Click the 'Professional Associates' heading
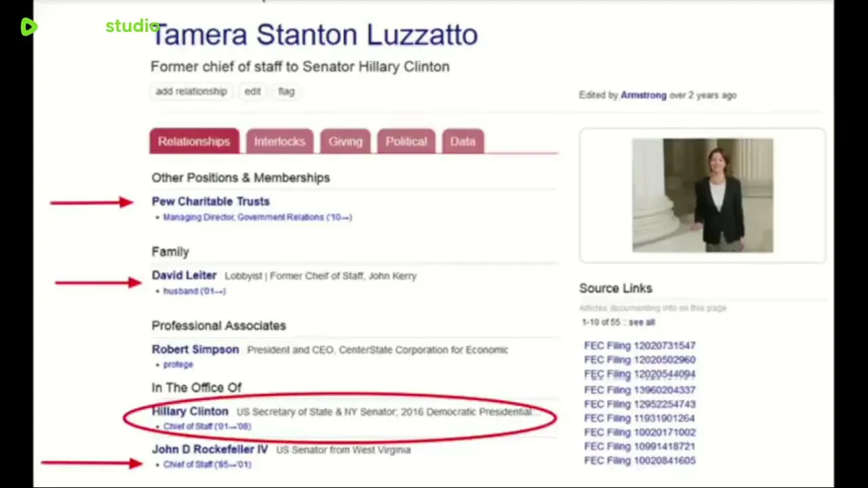Image resolution: width=868 pixels, height=488 pixels. 218,326
